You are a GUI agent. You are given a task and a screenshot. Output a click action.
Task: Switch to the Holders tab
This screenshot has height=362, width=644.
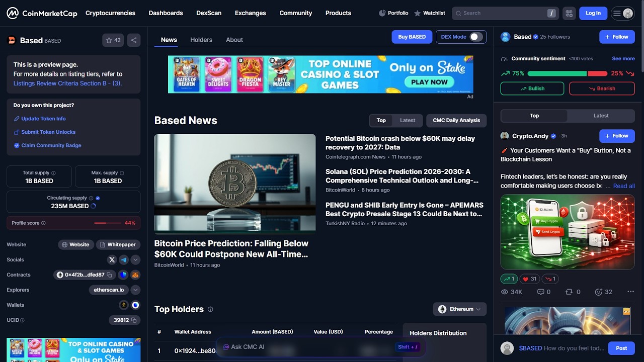click(201, 40)
